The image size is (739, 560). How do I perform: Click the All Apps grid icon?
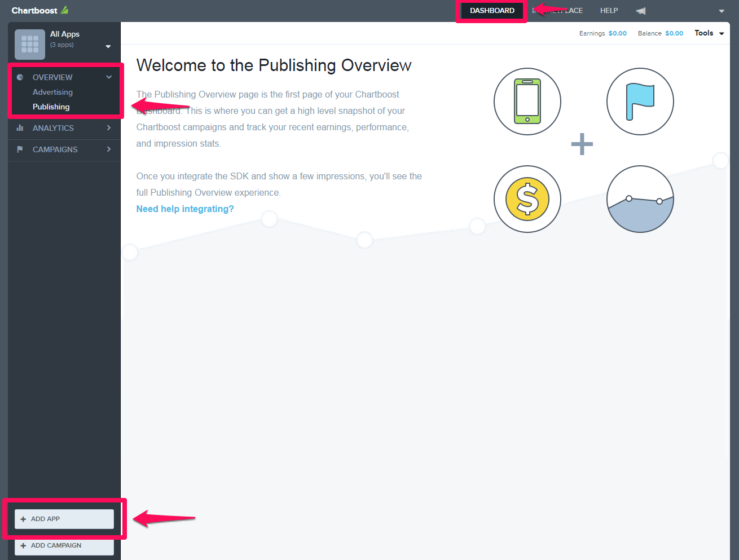pos(30,44)
